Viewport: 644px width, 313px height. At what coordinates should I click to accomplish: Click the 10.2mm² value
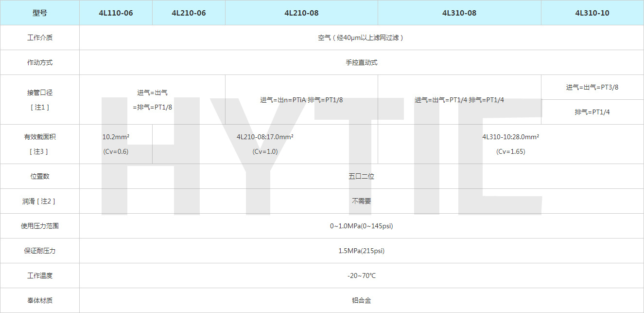(x=116, y=137)
